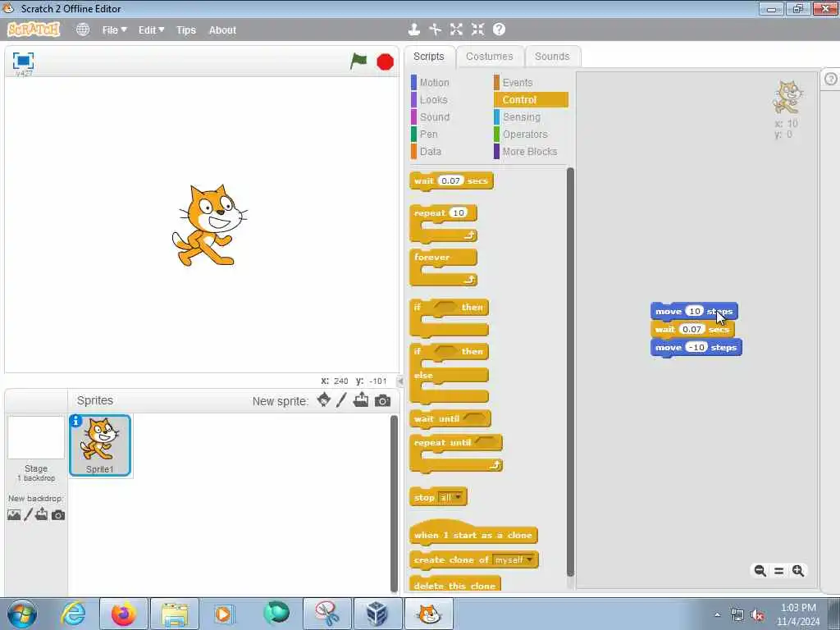840x630 pixels.
Task: Open the language globe menu
Action: [83, 30]
